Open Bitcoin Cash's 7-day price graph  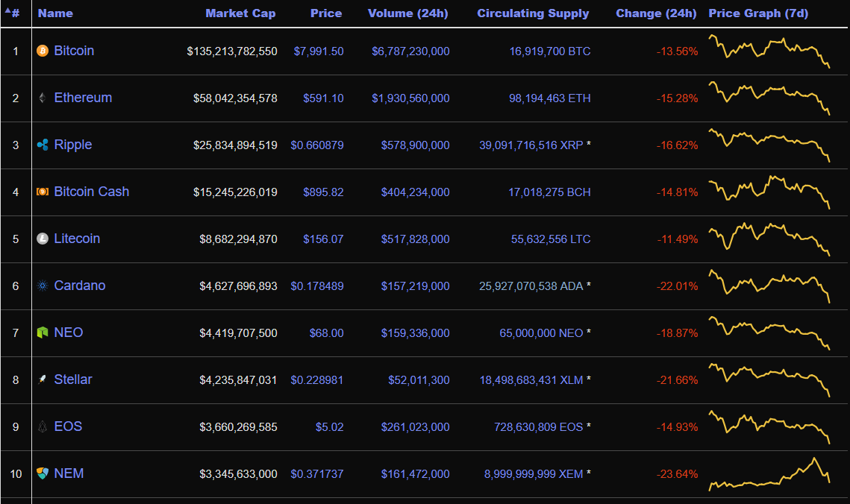click(769, 192)
